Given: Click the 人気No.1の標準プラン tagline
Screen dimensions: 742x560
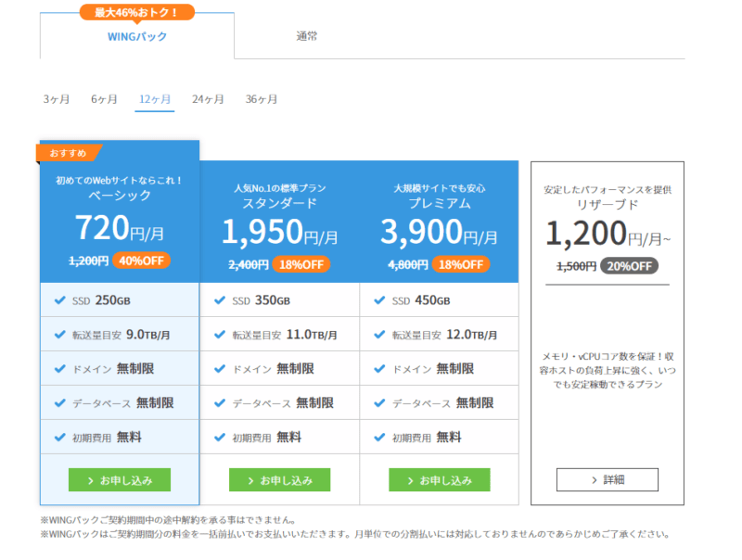Looking at the screenshot, I should pos(280,188).
